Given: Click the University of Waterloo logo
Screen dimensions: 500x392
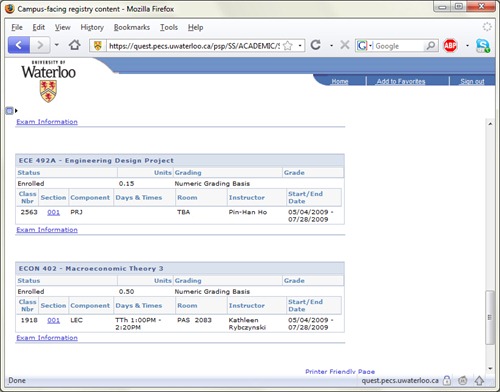Looking at the screenshot, I should (49, 82).
